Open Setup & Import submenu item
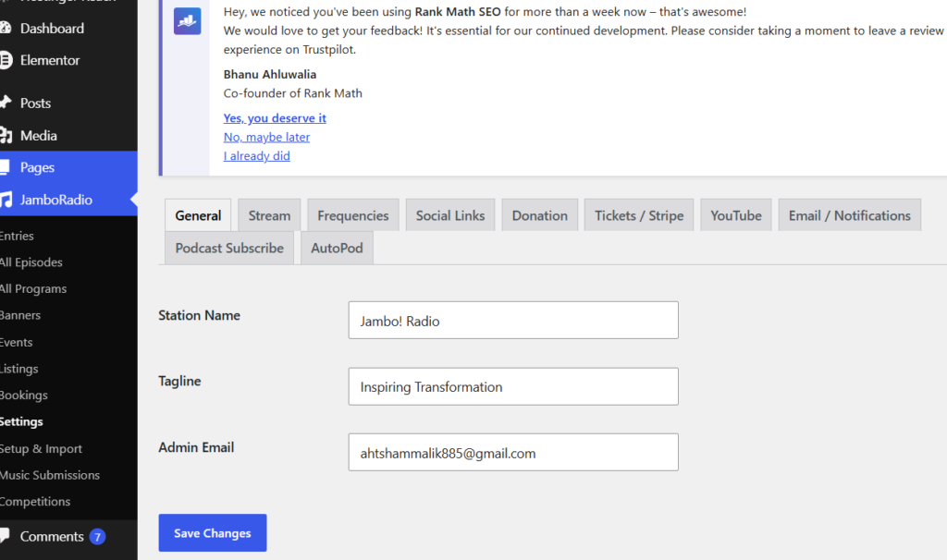 click(41, 448)
